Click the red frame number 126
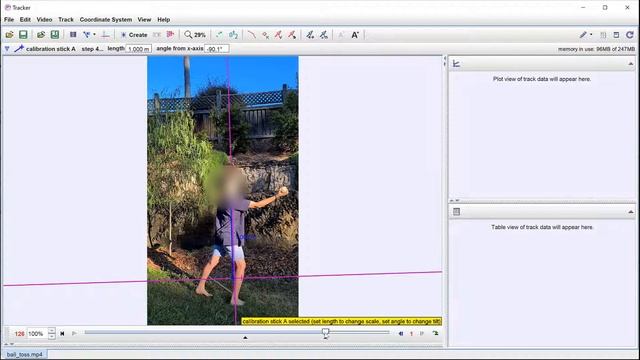The width and height of the screenshot is (640, 360). (x=19, y=333)
